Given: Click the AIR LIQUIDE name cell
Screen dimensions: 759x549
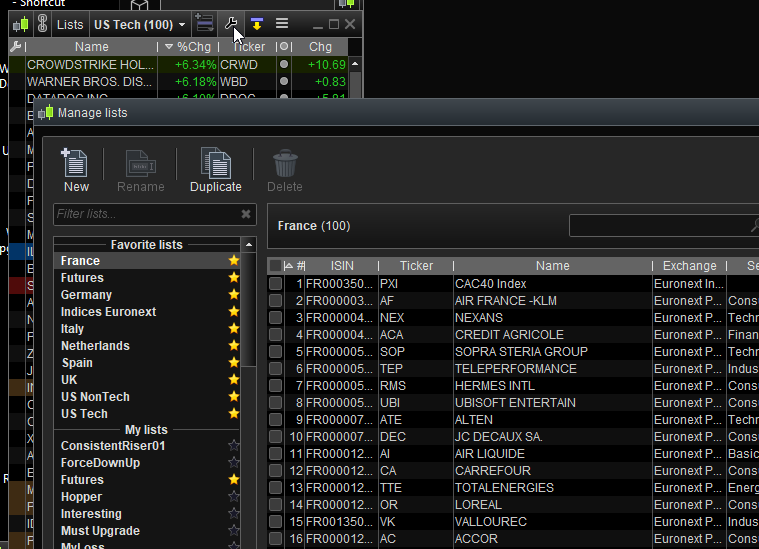Looking at the screenshot, I should tap(552, 454).
